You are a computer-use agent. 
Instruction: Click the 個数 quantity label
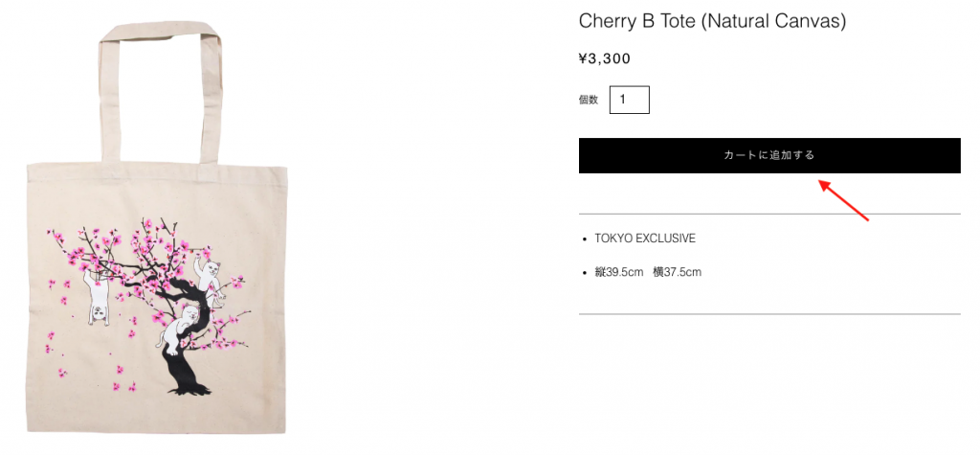(588, 100)
